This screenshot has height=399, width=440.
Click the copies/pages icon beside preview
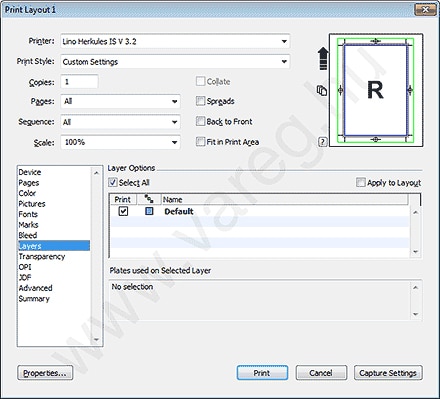click(x=322, y=90)
